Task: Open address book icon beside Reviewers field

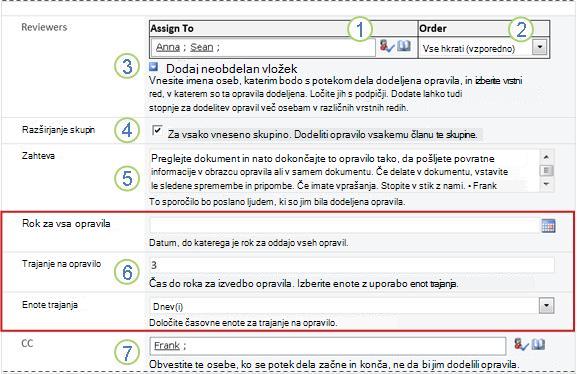Action: point(404,46)
